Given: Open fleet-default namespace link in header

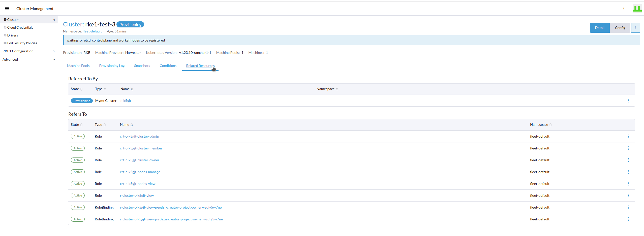Looking at the screenshot, I should click(x=92, y=31).
